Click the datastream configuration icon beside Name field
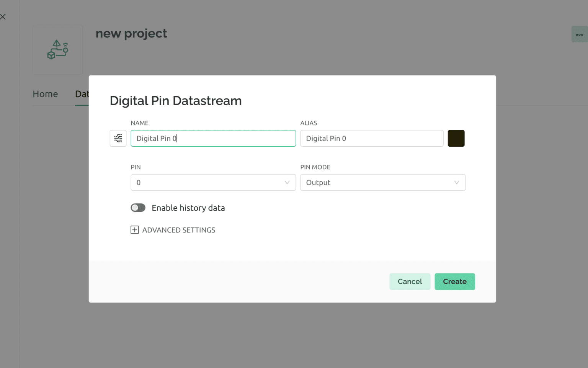 click(118, 138)
